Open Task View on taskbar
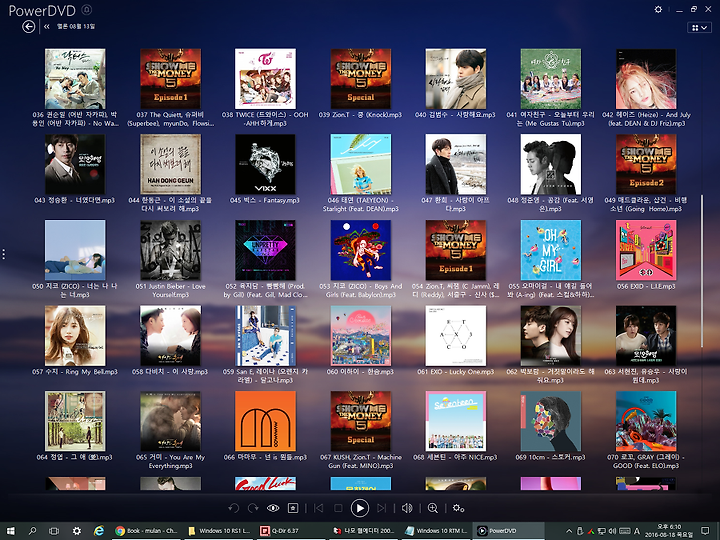Screen dimensions: 720x540 [54, 531]
